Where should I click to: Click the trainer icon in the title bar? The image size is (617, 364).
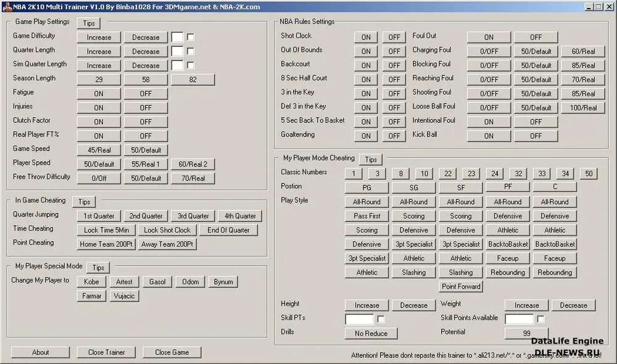(6, 6)
